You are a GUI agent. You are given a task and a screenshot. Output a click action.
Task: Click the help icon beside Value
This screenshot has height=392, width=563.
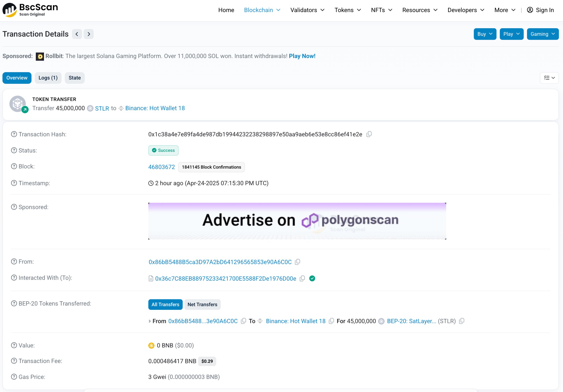[14, 345]
